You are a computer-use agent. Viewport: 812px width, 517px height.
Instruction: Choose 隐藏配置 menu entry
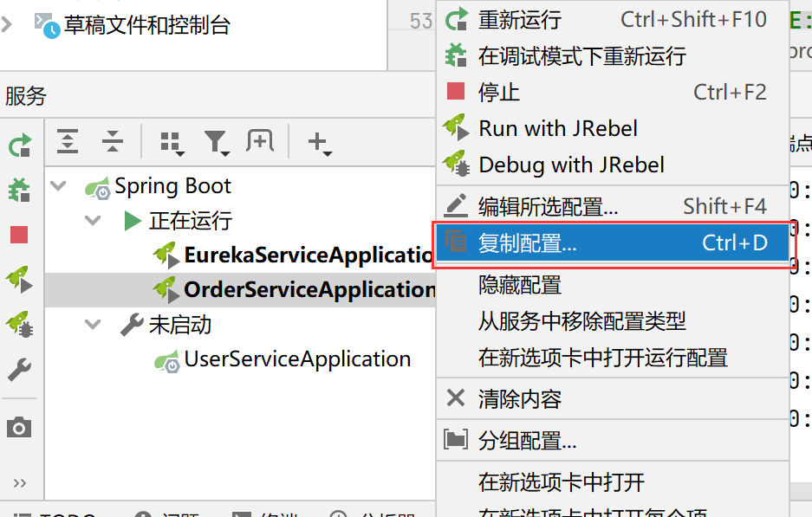tap(613, 285)
